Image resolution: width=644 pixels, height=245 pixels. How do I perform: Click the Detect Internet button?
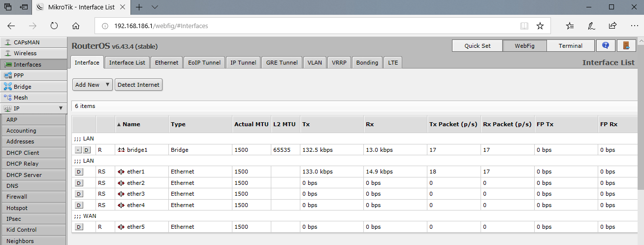tap(138, 85)
